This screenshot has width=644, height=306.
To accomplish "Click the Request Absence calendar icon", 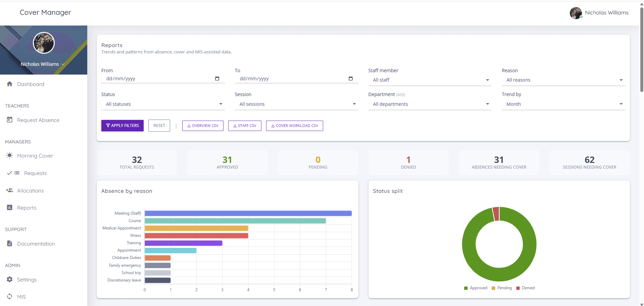I will pos(9,120).
